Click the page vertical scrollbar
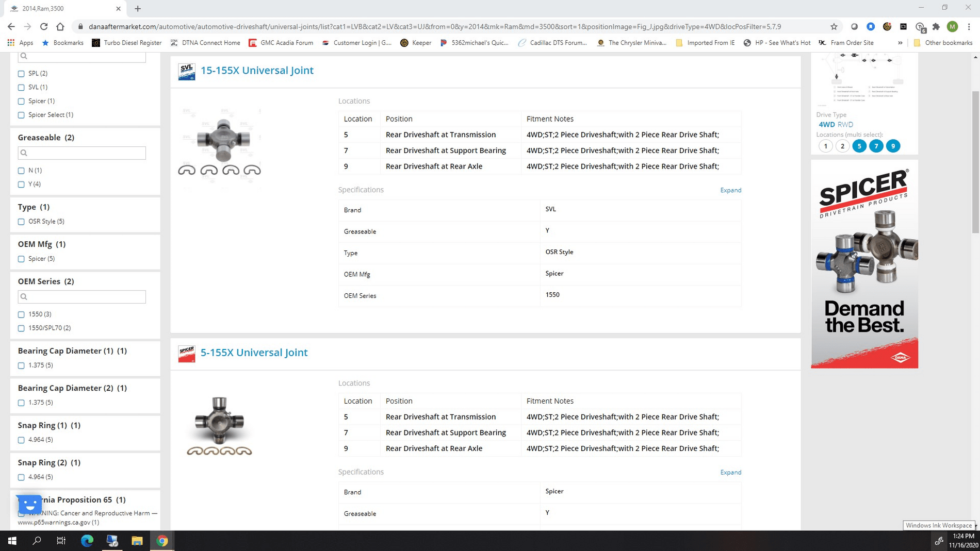This screenshot has height=551, width=980. (x=975, y=162)
